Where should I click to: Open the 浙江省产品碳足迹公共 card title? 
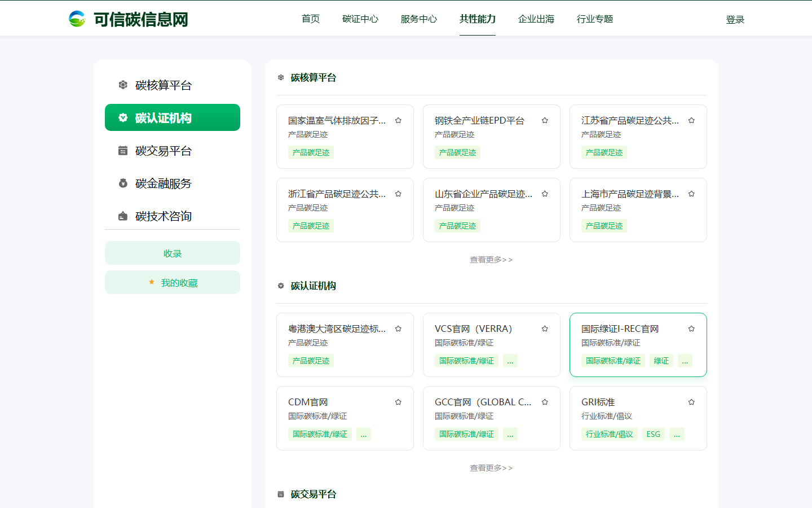coord(337,194)
